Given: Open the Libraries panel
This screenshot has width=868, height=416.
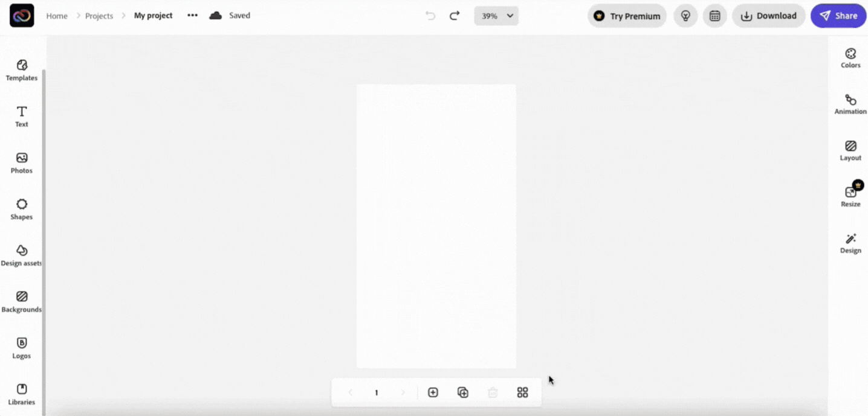Looking at the screenshot, I should click(22, 395).
